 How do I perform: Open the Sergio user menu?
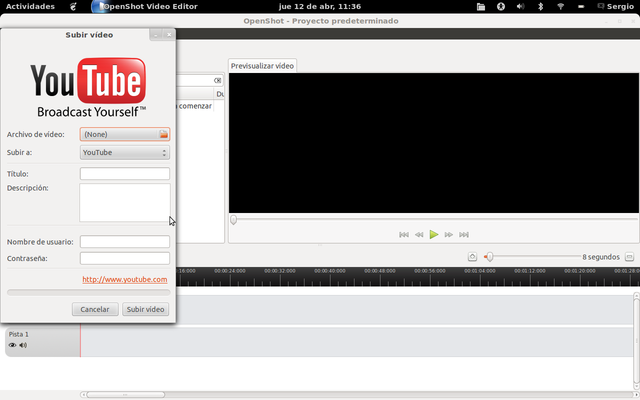click(x=616, y=7)
